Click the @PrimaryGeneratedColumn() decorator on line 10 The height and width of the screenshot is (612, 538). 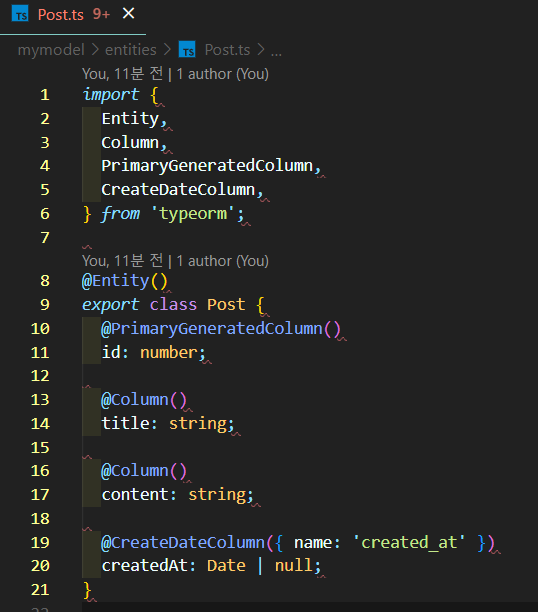point(221,329)
